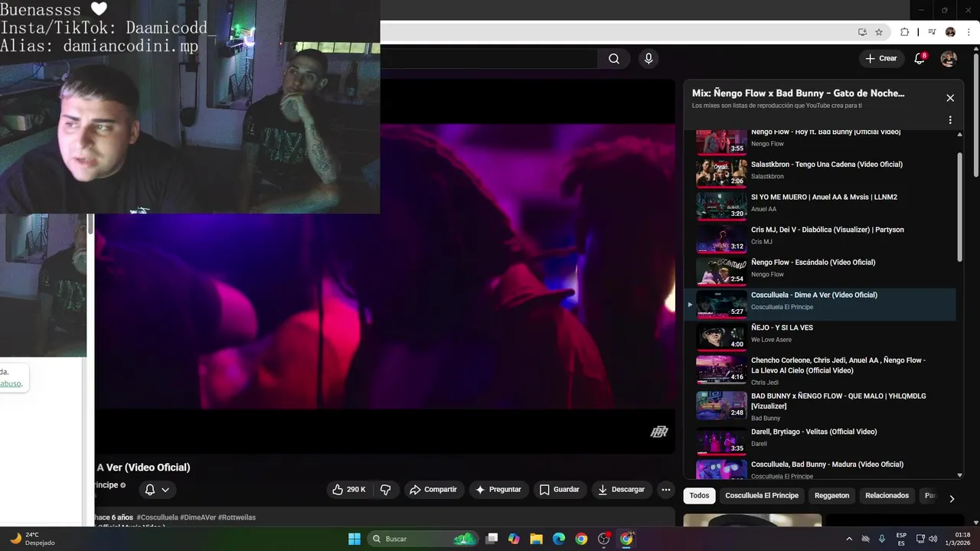The height and width of the screenshot is (551, 980).
Task: Click the Diabólica 3:12 thumbnail
Action: pos(721,239)
